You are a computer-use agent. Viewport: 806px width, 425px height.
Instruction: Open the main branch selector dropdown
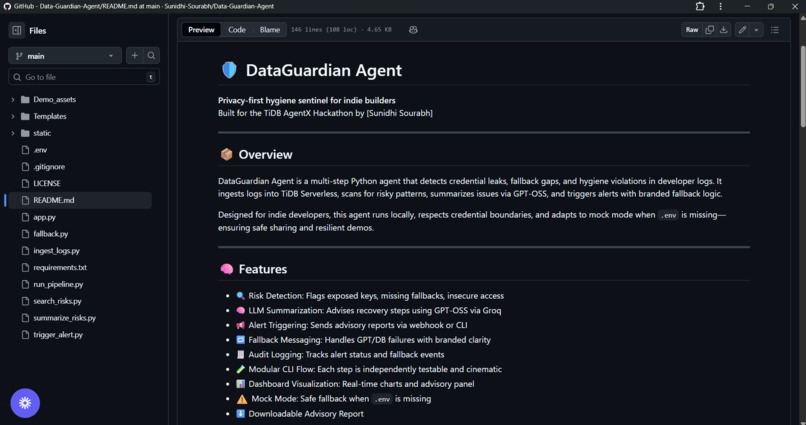point(65,56)
